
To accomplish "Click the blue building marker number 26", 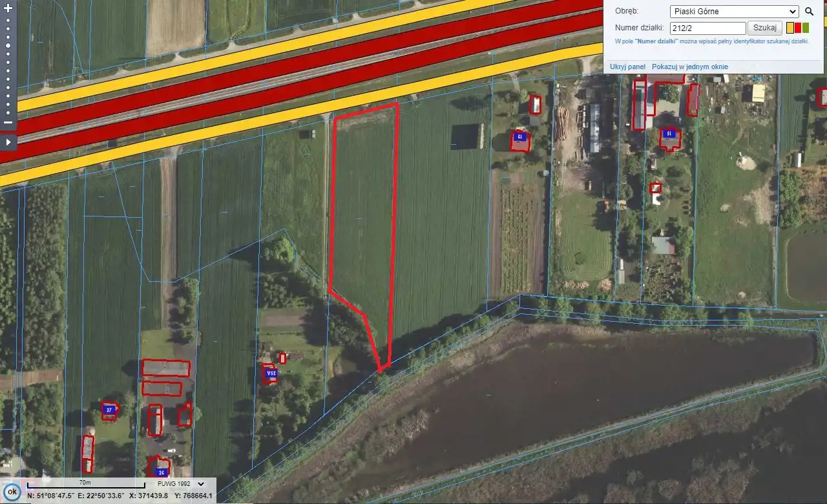I will [159, 470].
